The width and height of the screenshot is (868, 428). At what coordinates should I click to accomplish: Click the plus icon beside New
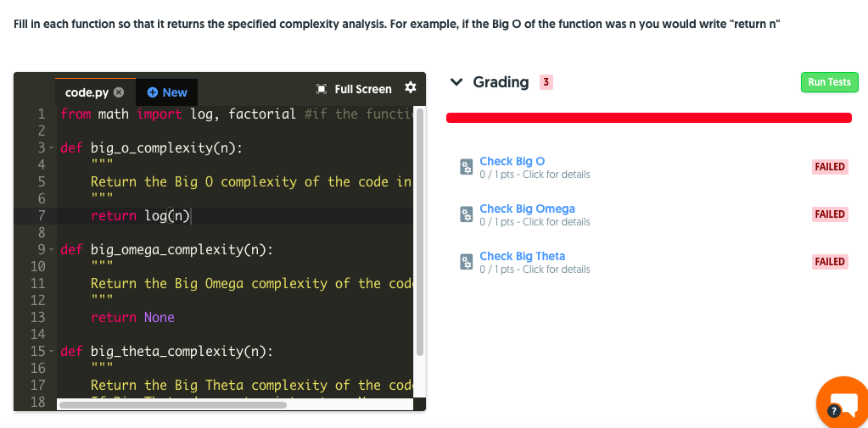pos(153,92)
